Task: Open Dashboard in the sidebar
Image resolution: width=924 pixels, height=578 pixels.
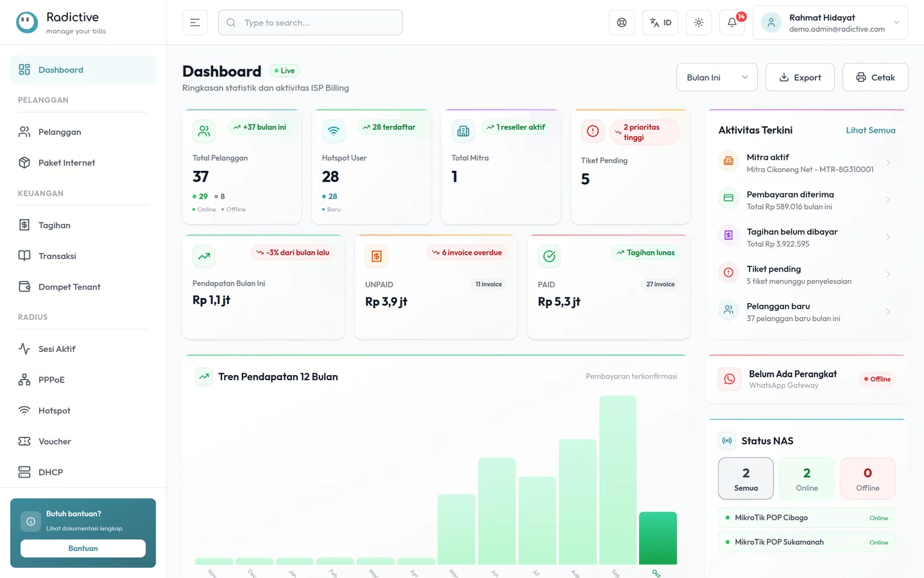Action: click(83, 69)
